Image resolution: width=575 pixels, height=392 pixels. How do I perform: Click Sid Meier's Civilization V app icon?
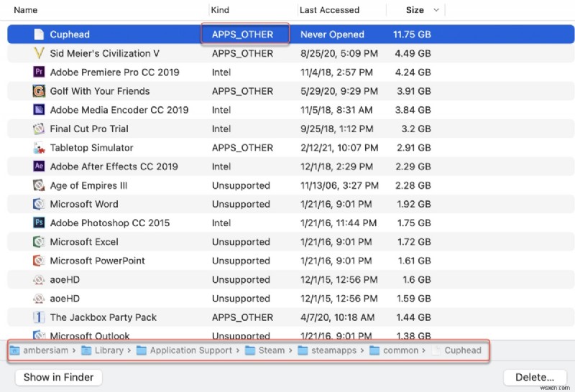coord(39,54)
